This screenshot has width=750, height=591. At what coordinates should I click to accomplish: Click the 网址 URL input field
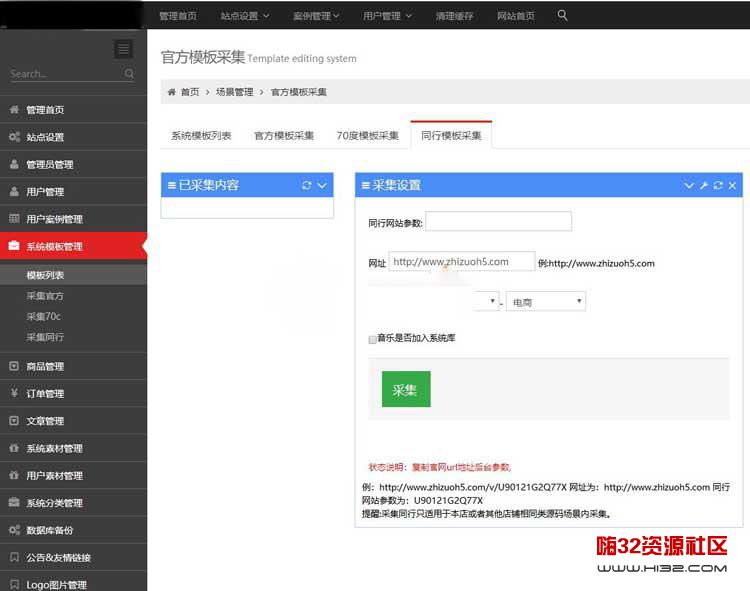[461, 262]
